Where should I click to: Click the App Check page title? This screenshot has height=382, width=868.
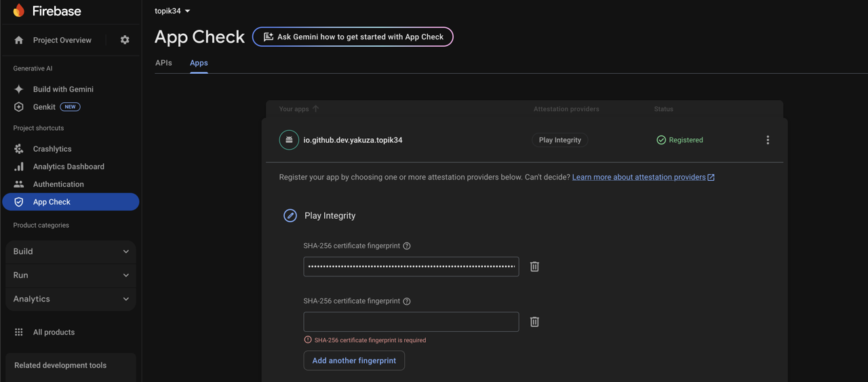tap(199, 37)
